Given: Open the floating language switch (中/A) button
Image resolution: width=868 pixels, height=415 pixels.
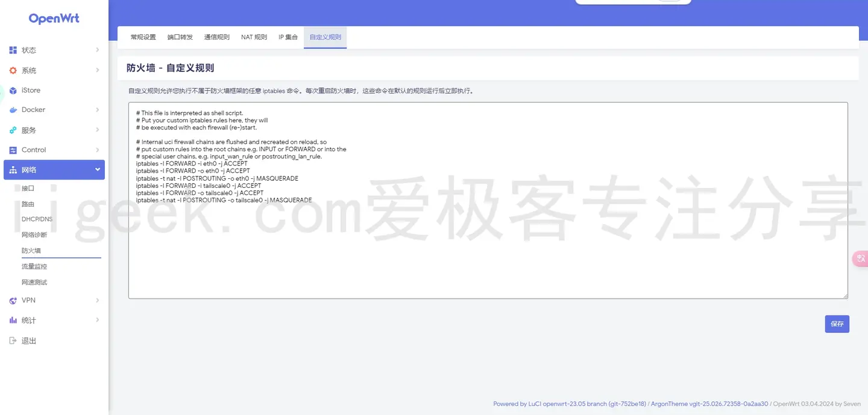Looking at the screenshot, I should (x=860, y=258).
